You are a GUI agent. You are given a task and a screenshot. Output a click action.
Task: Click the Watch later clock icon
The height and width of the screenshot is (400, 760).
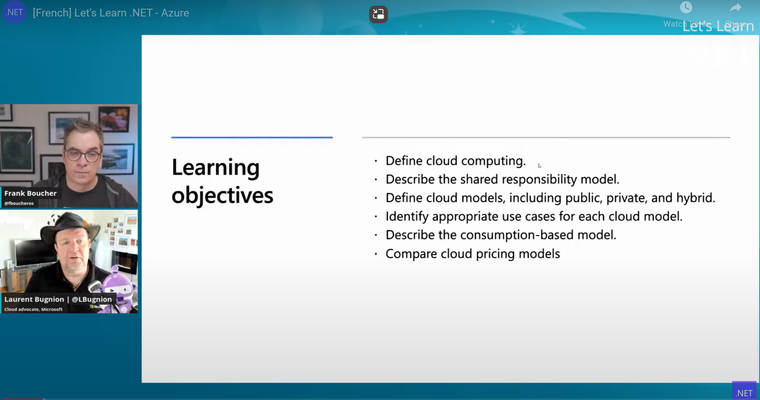(x=686, y=8)
